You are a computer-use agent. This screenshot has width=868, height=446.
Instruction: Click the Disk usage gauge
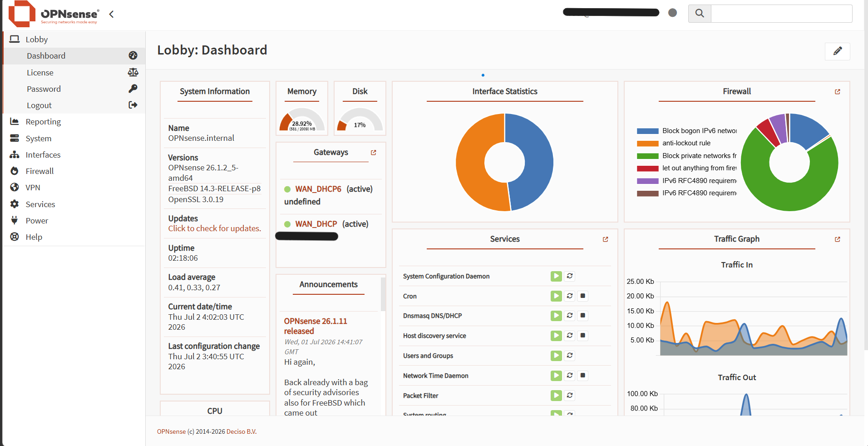click(x=360, y=119)
